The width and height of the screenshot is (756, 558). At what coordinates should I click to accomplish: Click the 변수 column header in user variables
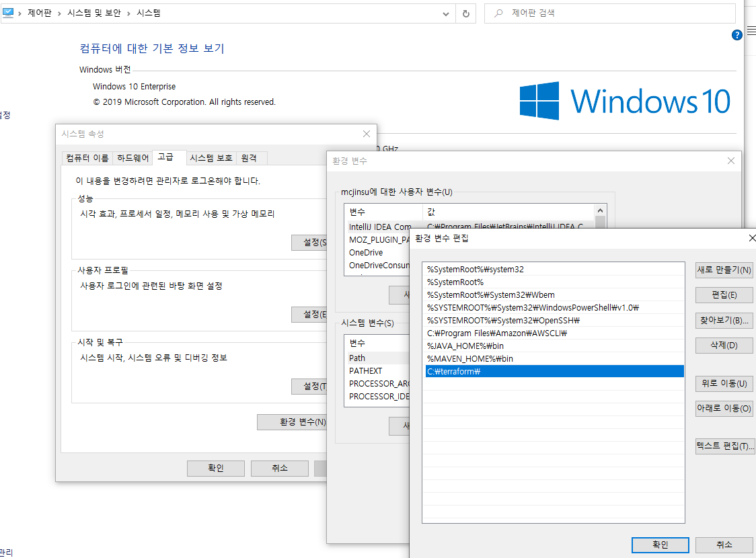pyautogui.click(x=384, y=212)
